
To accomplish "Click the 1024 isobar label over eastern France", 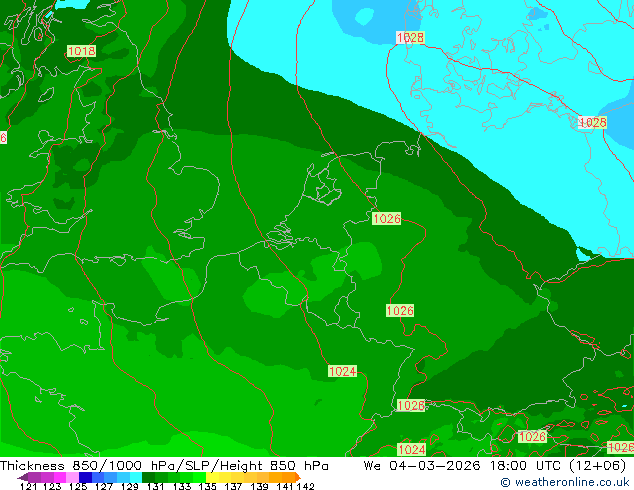I will pyautogui.click(x=342, y=371).
